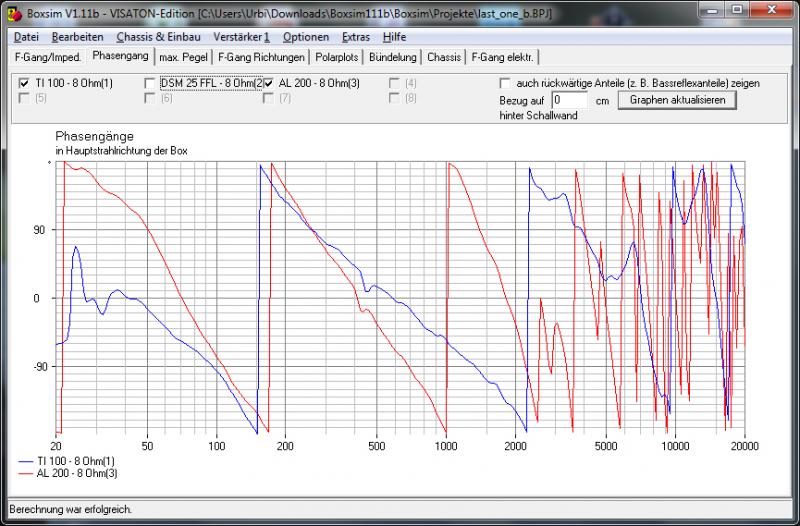Select the F-Gang Richtungen tab

[261, 57]
